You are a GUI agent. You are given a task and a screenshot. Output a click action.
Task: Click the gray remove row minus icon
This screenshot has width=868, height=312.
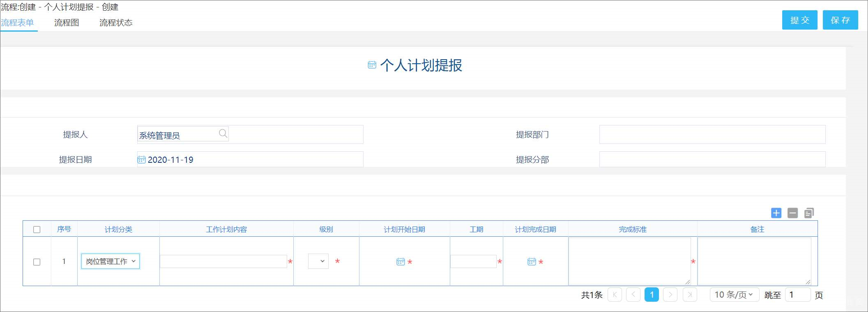792,213
